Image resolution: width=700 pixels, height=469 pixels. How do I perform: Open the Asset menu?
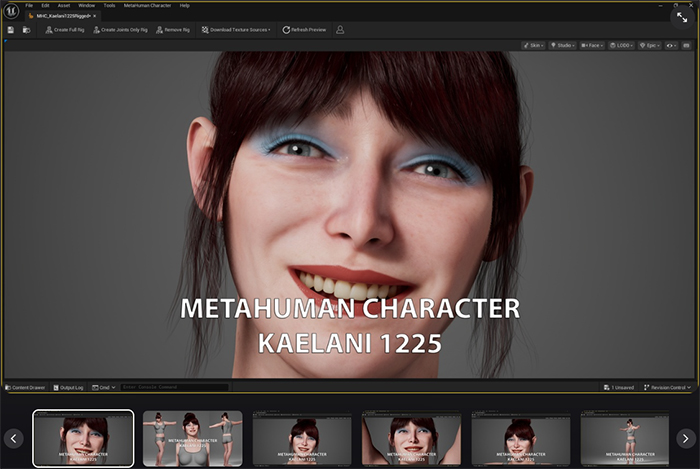[x=64, y=5]
